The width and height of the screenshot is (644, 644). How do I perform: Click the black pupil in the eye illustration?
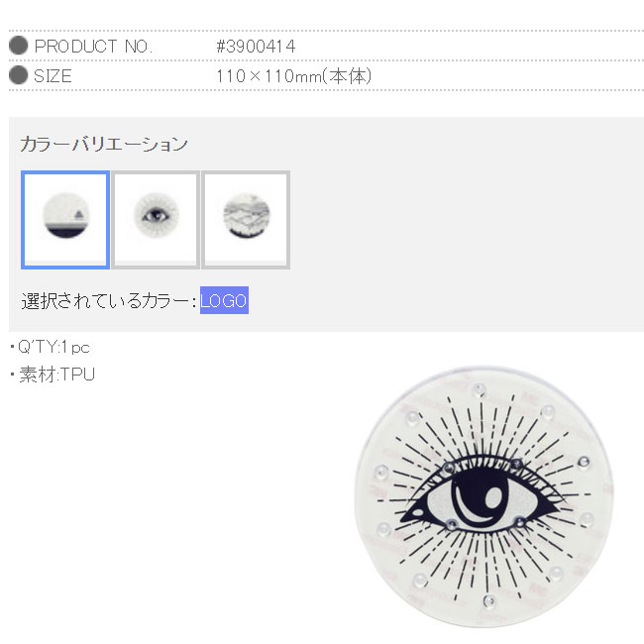[x=481, y=499]
